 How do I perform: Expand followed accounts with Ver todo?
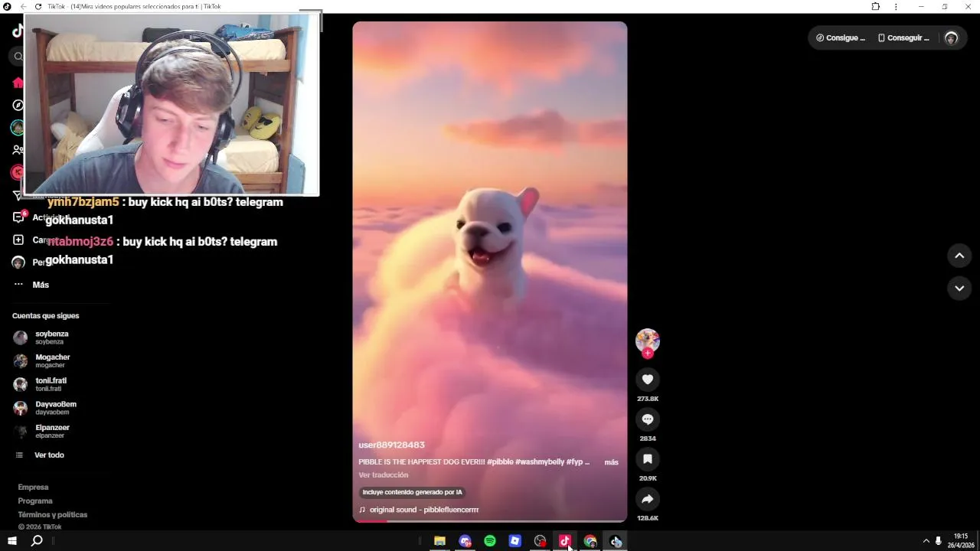(40, 455)
